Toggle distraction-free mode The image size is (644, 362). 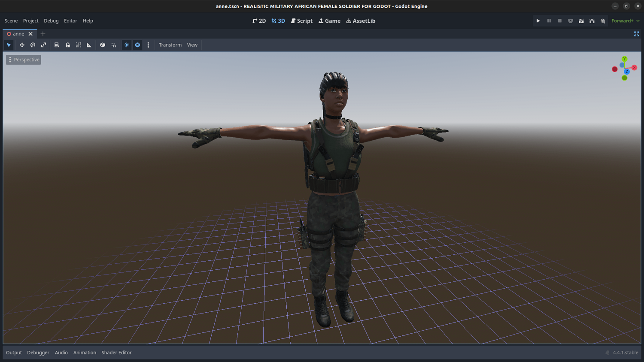(x=636, y=34)
